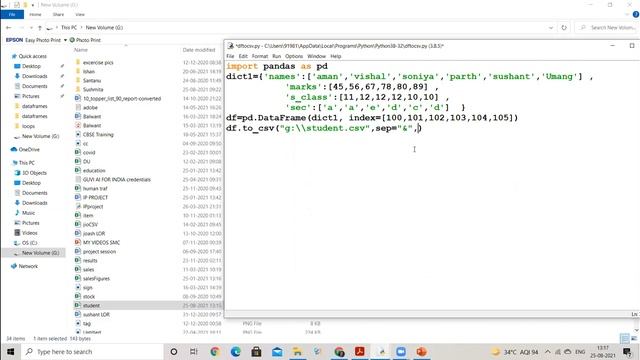640x360 pixels.
Task: Open the Options menu in IDLE
Action: [294, 56]
